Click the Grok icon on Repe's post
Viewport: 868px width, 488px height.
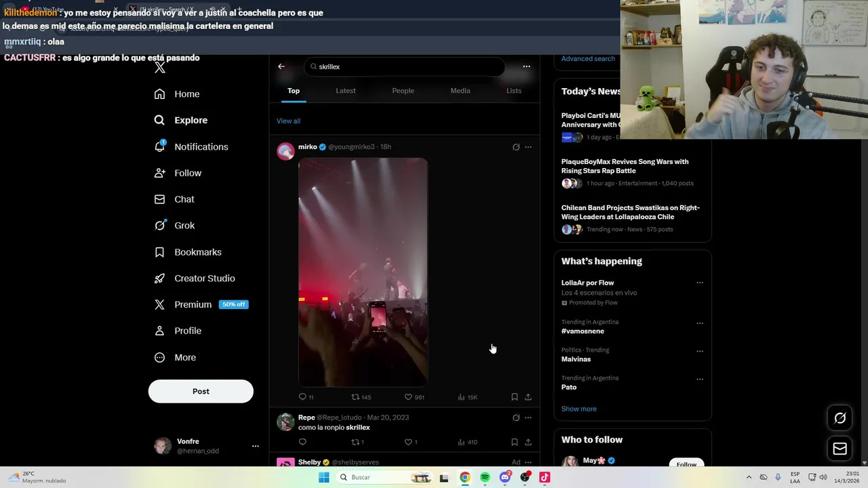click(x=516, y=418)
